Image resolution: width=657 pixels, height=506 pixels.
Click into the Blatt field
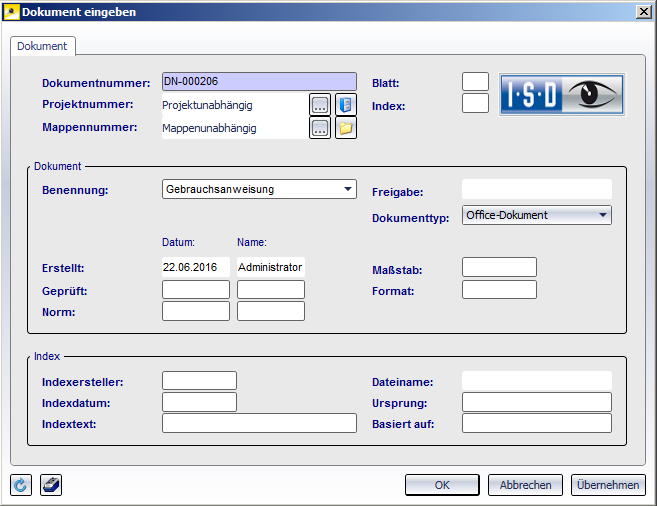point(475,82)
